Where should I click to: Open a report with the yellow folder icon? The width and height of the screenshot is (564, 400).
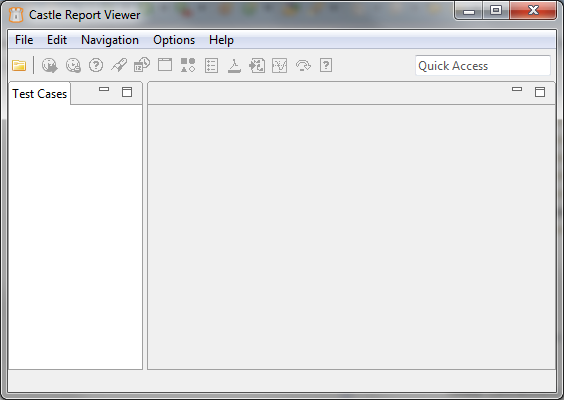pos(19,65)
